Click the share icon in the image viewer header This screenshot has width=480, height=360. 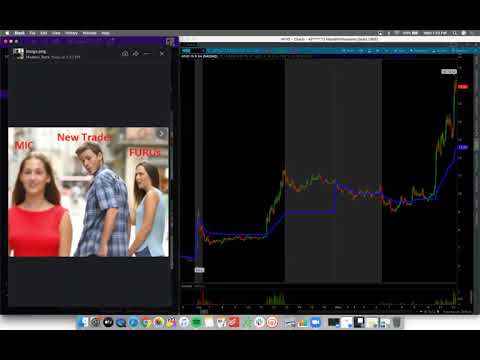pos(136,53)
